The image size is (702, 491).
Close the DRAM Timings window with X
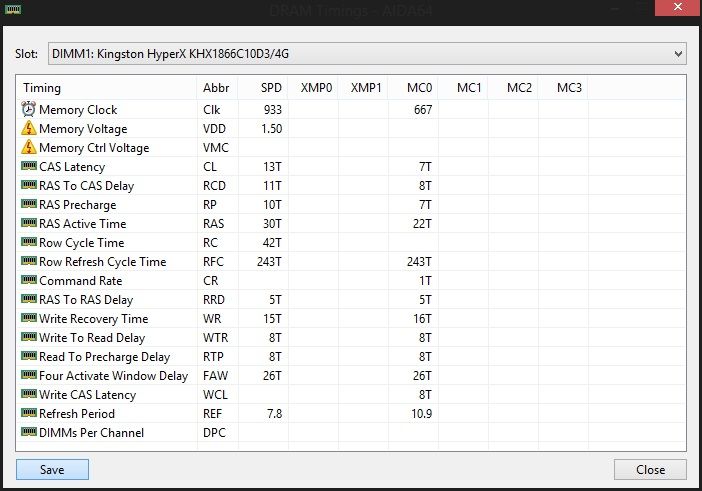click(x=678, y=8)
